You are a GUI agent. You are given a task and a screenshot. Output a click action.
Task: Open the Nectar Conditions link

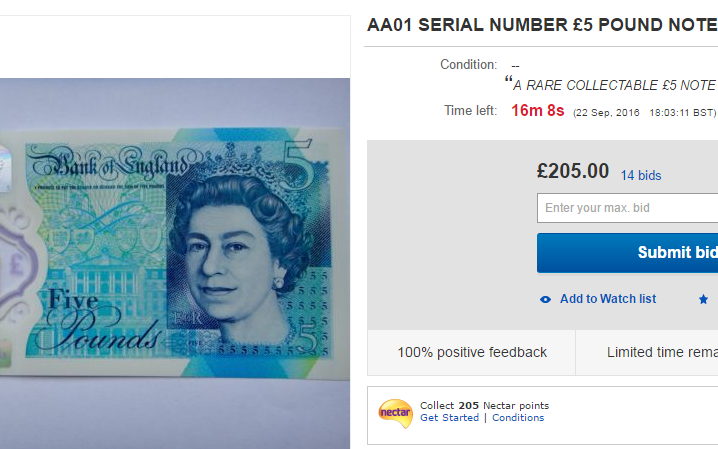click(518, 418)
